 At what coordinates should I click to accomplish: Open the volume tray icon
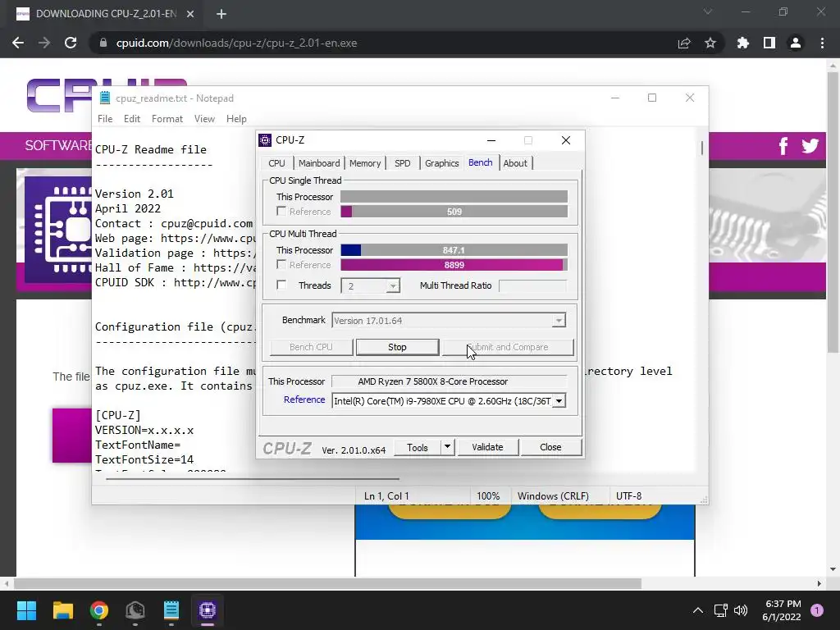pos(741,610)
